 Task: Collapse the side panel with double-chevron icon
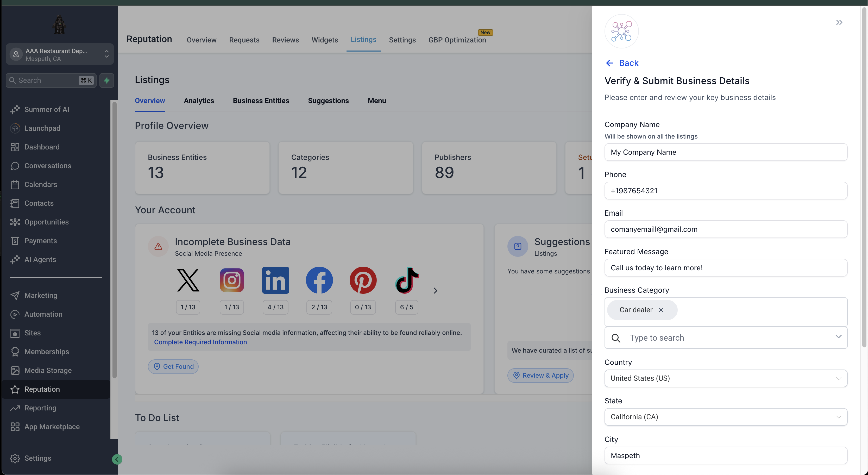click(x=839, y=23)
